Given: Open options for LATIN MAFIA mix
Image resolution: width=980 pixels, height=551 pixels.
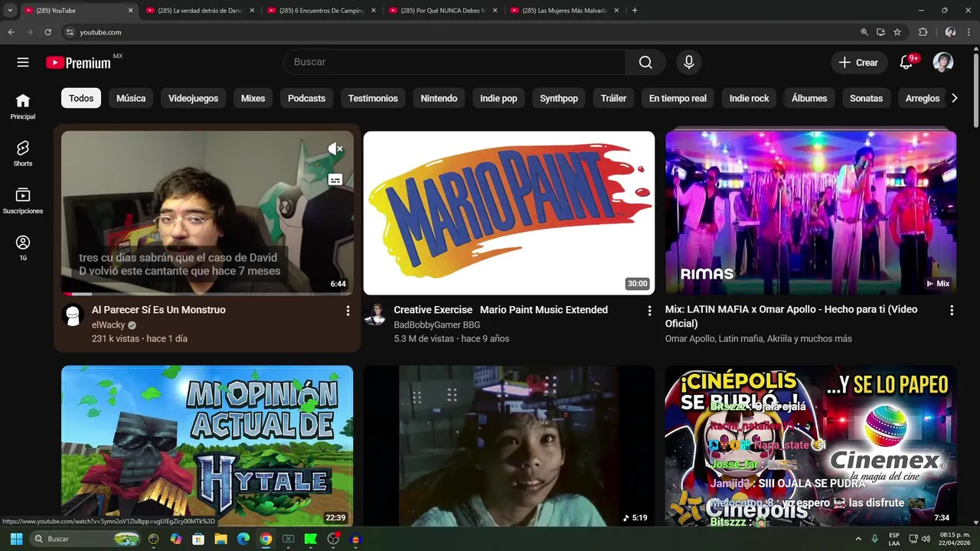Looking at the screenshot, I should (x=952, y=311).
